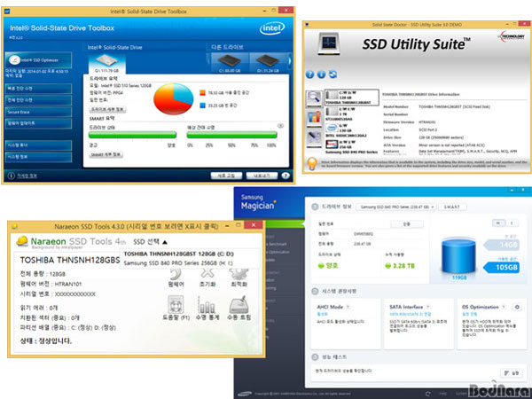Screen dimensions: 532x399
Task: Click SMART details button in Intel Toolbox
Action: 106,154
